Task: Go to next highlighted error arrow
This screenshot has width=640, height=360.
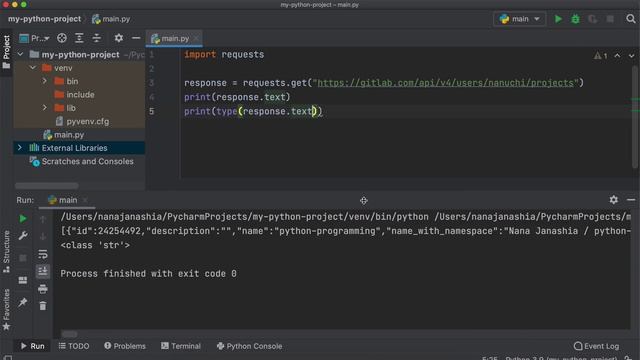Action: coord(631,56)
